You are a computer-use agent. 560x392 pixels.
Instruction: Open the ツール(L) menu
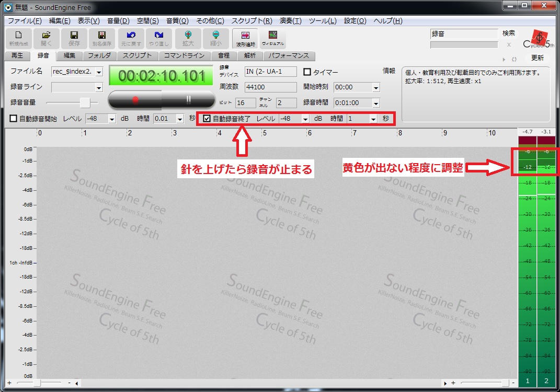click(323, 21)
